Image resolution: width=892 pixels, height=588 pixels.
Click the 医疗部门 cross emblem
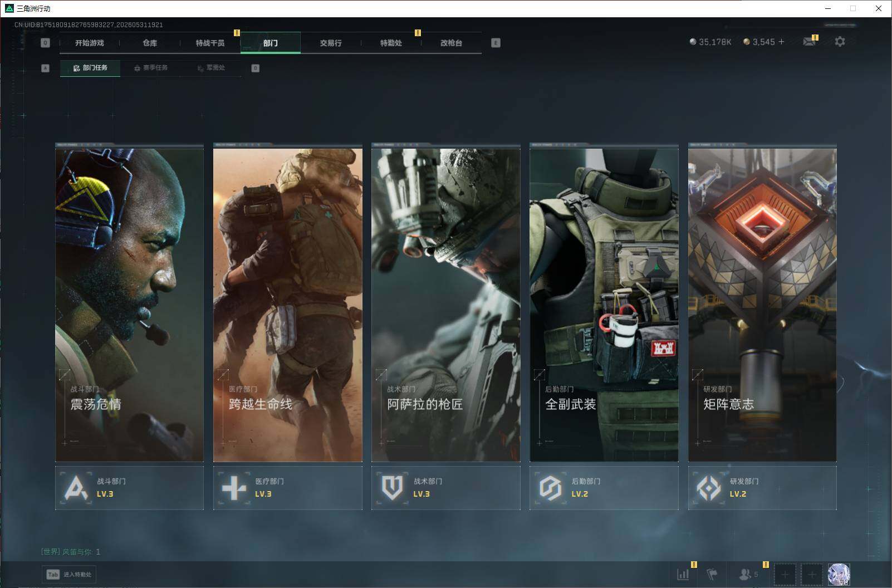click(x=234, y=488)
